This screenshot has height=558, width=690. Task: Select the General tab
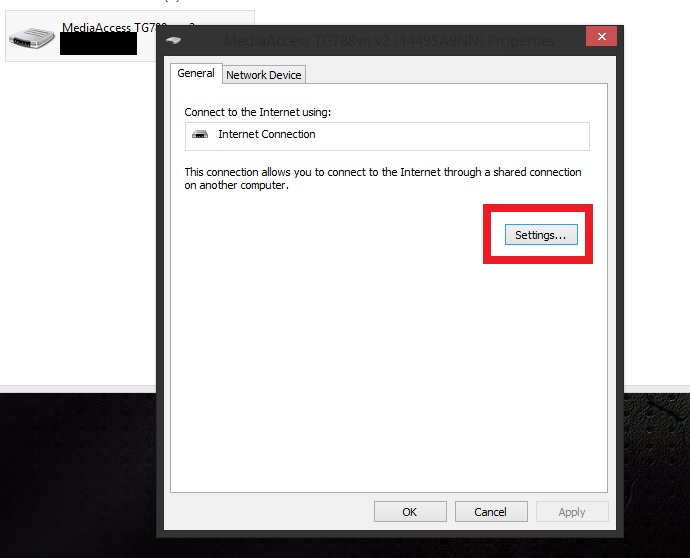pyautogui.click(x=196, y=73)
